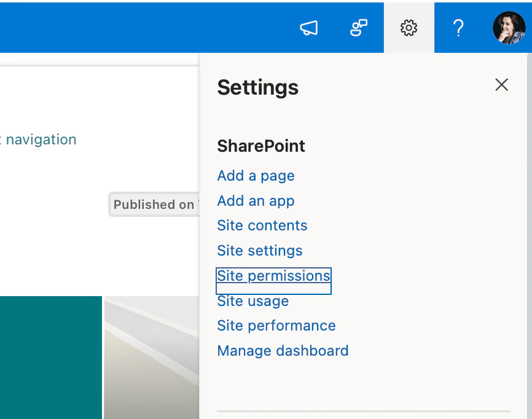Click the Settings gear icon

pos(409,28)
